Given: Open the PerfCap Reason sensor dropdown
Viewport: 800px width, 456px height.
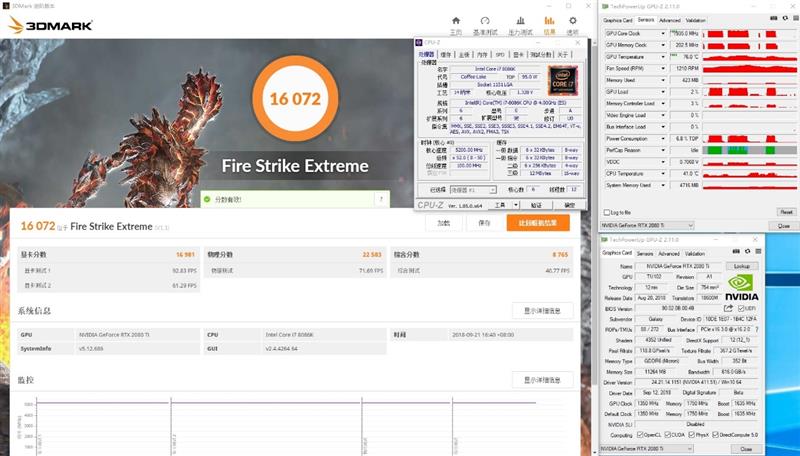Looking at the screenshot, I should (663, 150).
